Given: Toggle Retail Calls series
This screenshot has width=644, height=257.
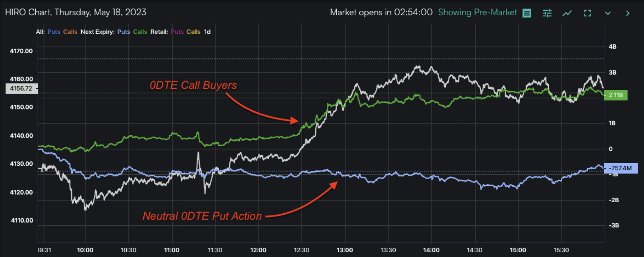Looking at the screenshot, I should [193, 32].
